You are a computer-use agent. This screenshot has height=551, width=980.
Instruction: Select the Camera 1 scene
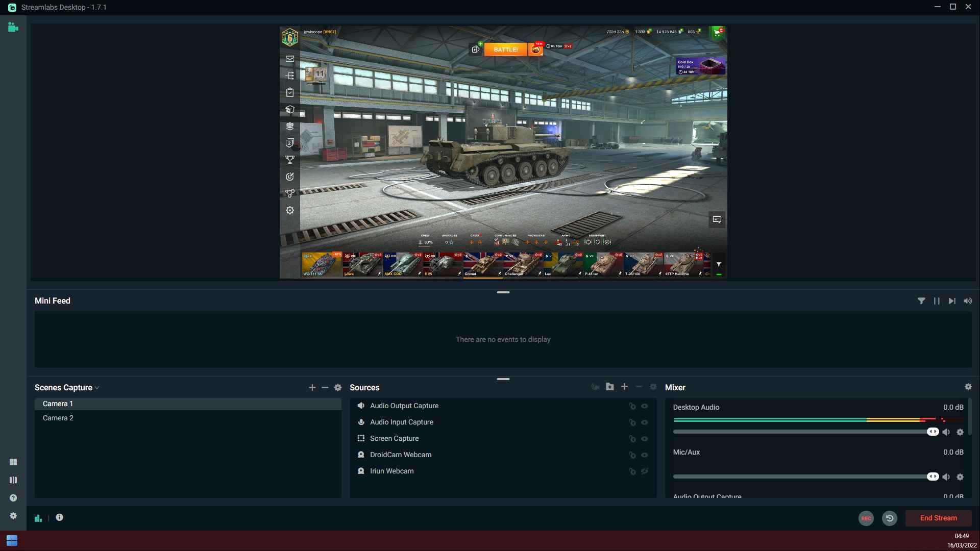[188, 404]
